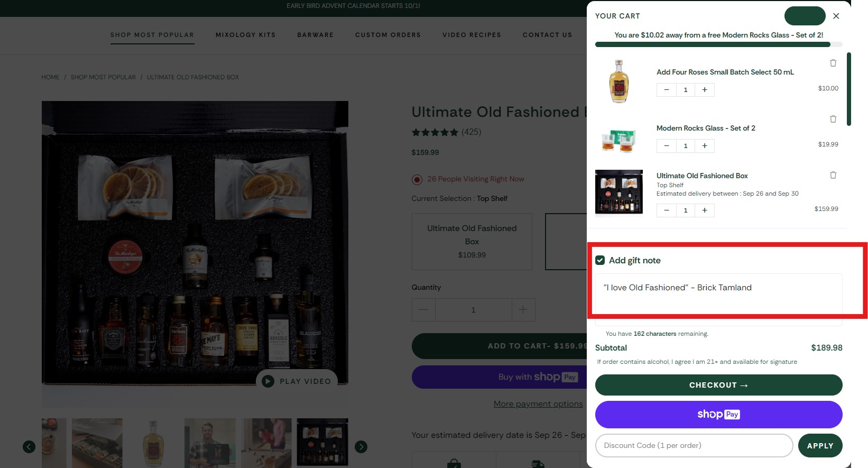
Task: Decrease Modern Rocks Glass quantity
Action: [666, 146]
